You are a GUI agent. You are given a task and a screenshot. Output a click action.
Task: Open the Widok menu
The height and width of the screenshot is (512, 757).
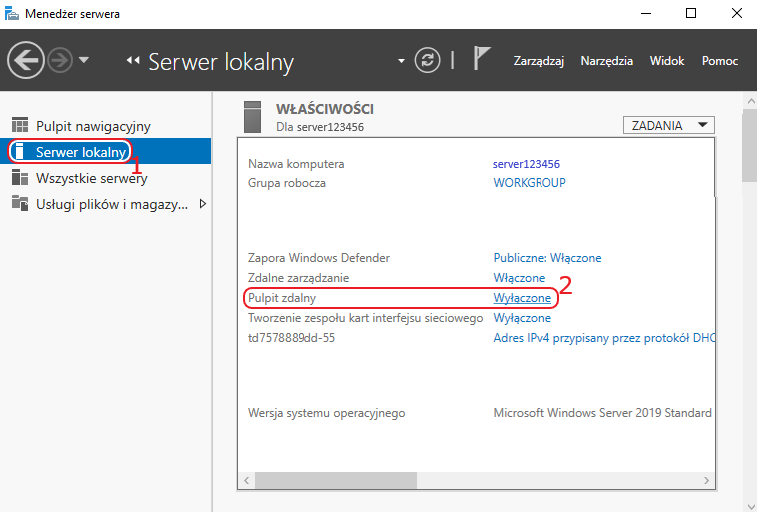tap(667, 61)
